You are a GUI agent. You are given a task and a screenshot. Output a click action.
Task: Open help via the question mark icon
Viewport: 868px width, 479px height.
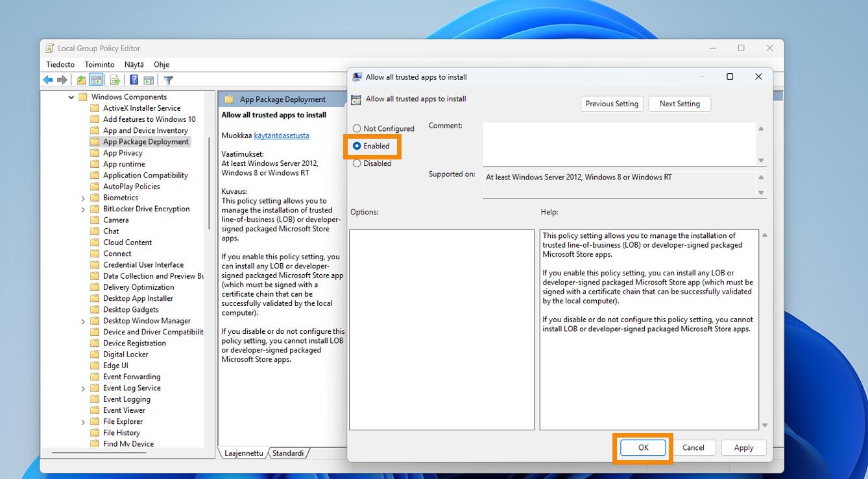(x=134, y=80)
